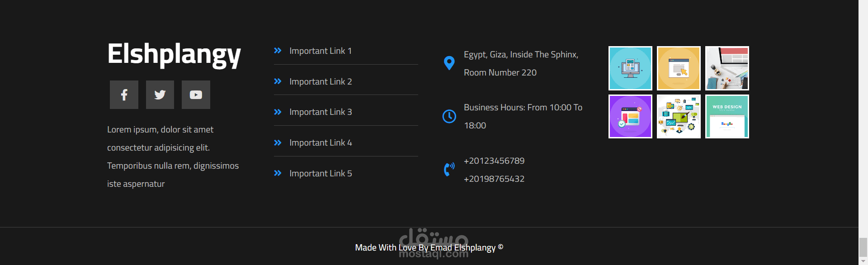
Task: Click the blue location pin icon
Action: [449, 63]
